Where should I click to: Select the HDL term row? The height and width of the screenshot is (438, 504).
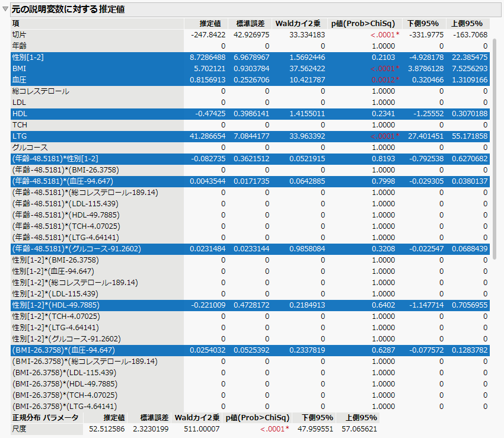coord(250,113)
